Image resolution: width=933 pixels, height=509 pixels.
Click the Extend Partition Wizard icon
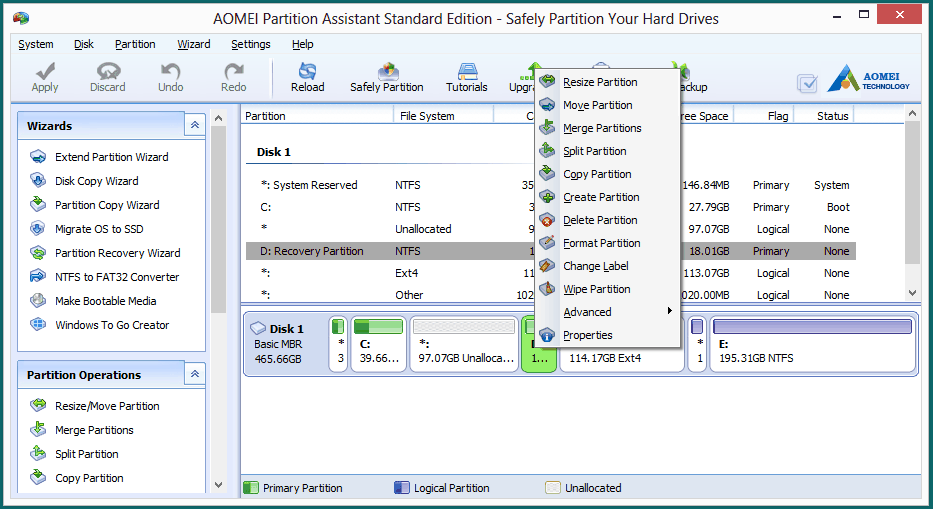(38, 157)
